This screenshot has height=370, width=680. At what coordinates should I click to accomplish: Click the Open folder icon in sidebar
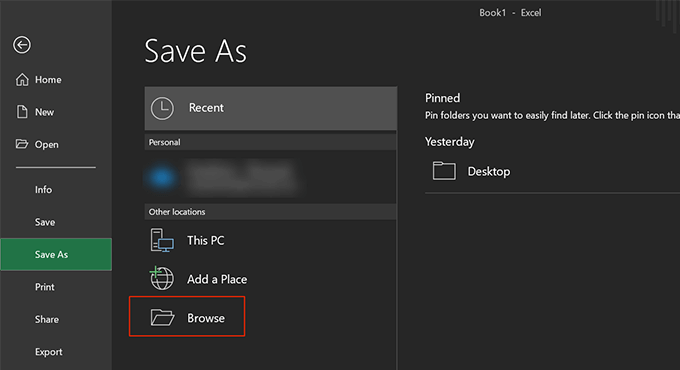[22, 144]
